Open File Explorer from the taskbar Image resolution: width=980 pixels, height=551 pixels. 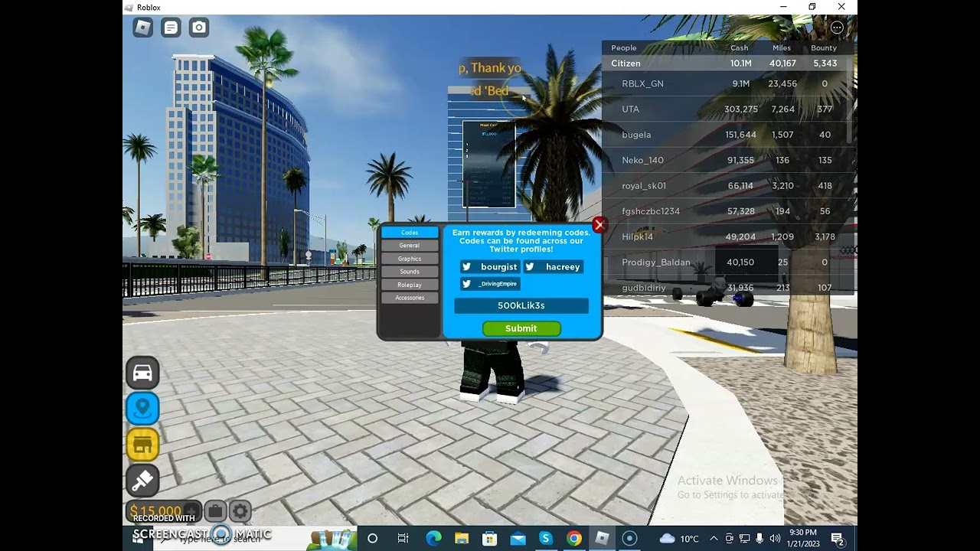(462, 539)
